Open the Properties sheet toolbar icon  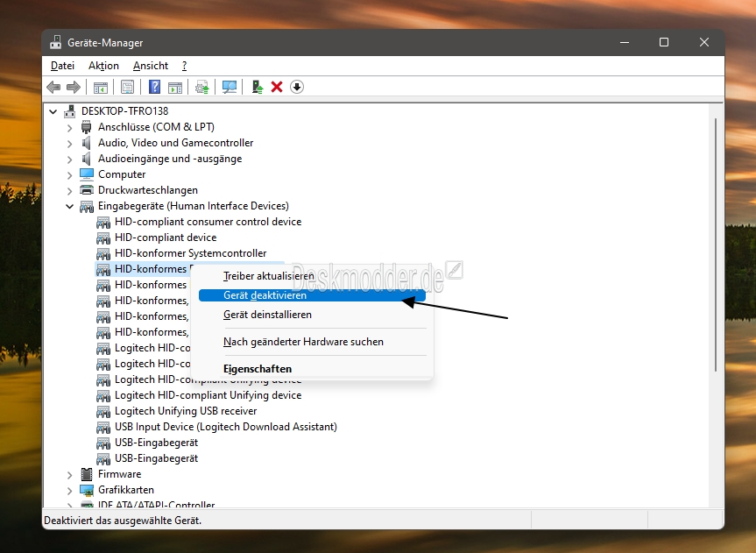point(127,88)
